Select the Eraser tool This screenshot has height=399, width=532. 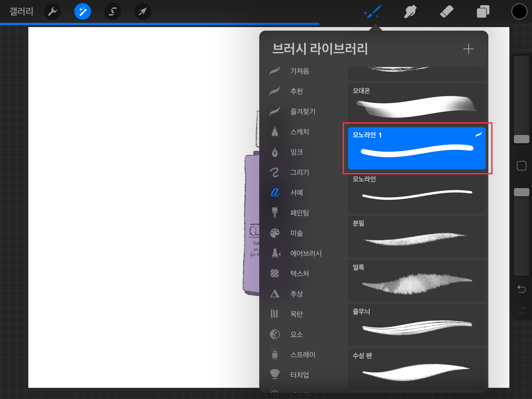pos(447,11)
